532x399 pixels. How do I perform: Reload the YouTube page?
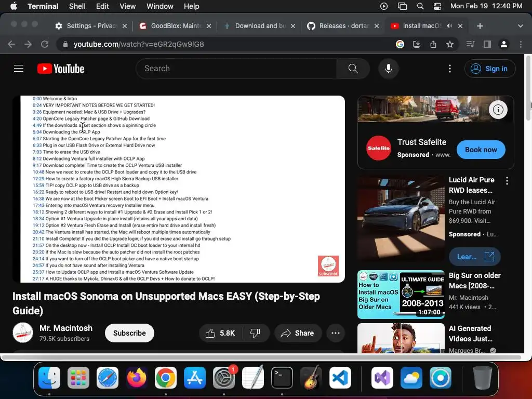click(x=45, y=44)
